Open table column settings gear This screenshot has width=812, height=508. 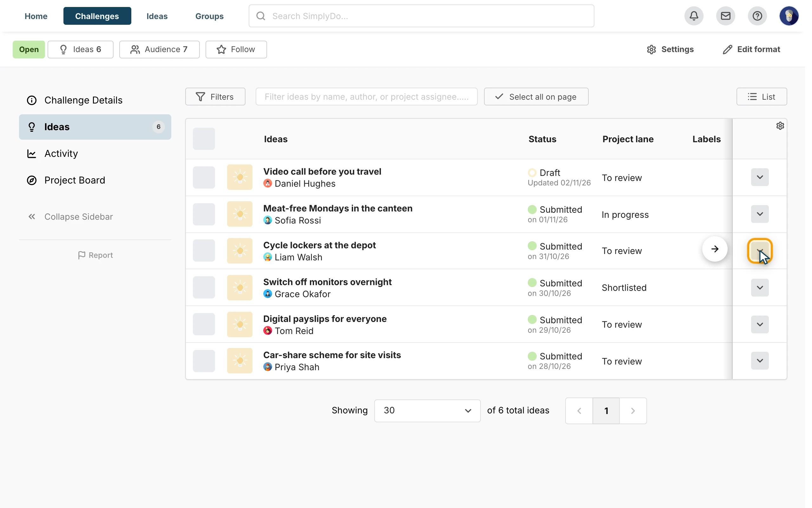click(x=780, y=126)
